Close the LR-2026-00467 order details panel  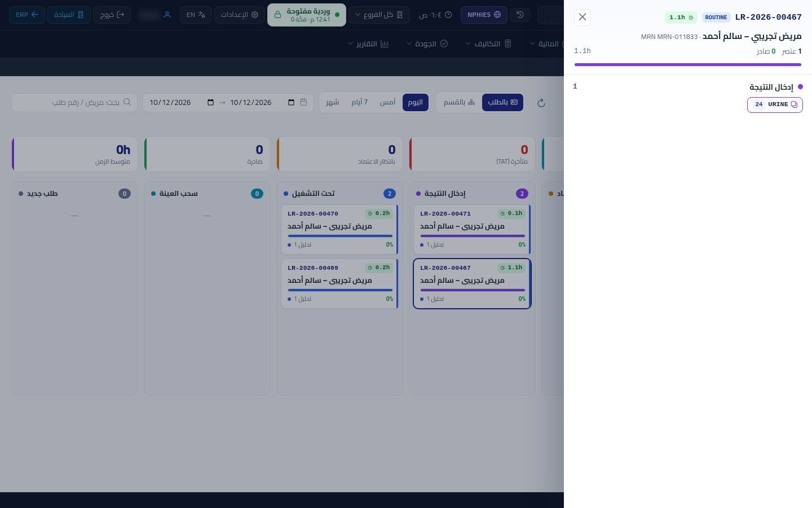[x=582, y=17]
